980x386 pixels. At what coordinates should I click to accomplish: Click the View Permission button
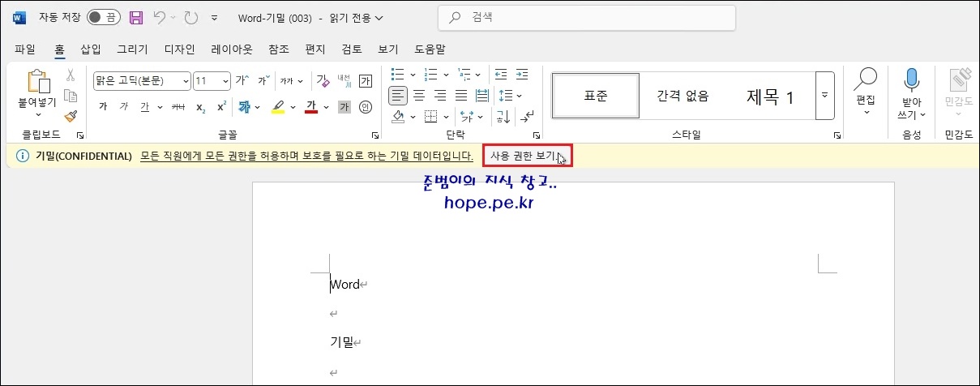click(x=527, y=156)
